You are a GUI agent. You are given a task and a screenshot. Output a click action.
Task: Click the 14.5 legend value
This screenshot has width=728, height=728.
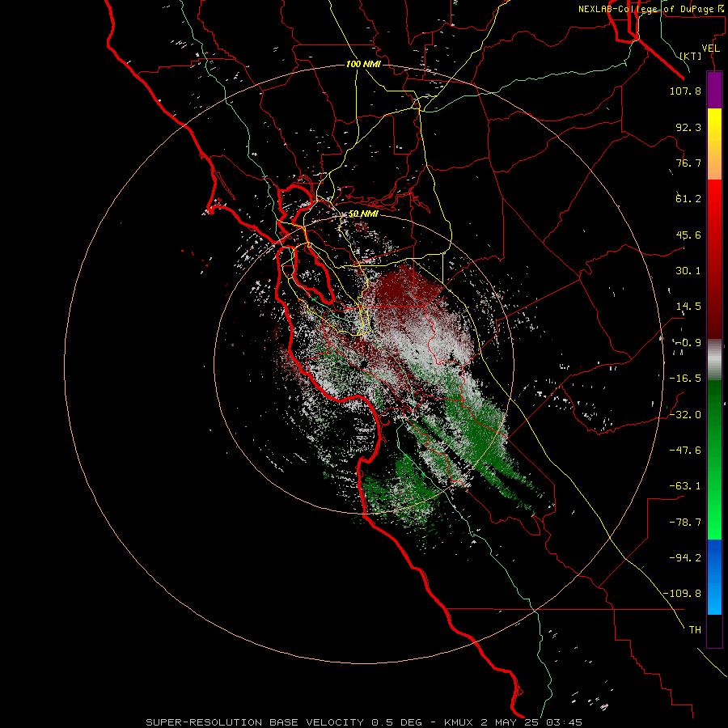tap(688, 307)
